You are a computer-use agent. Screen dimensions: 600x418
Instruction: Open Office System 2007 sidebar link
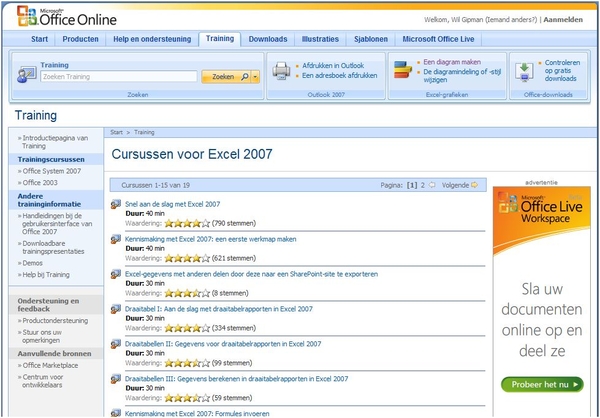(x=52, y=171)
